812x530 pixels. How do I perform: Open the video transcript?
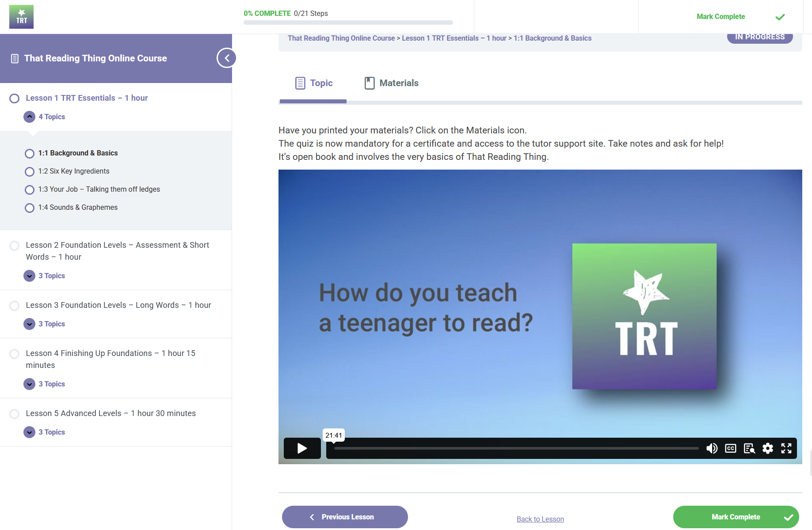(x=749, y=448)
